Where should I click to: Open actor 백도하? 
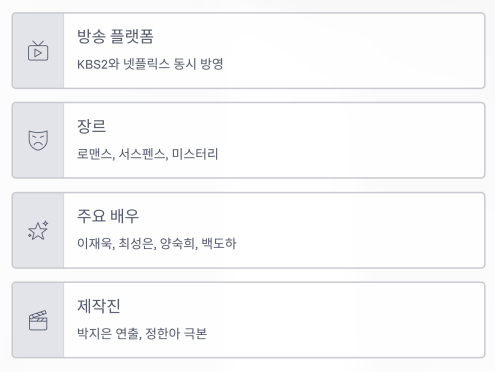pyautogui.click(x=219, y=243)
